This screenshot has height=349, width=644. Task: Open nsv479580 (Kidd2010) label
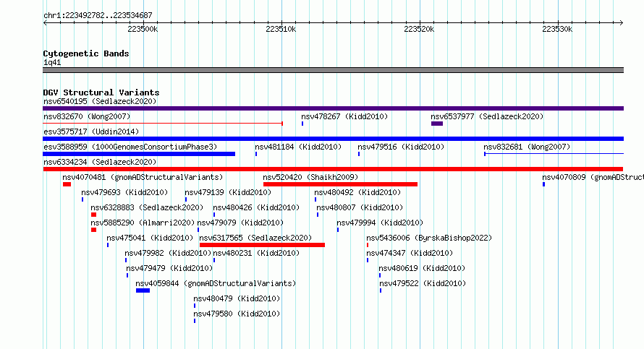tap(237, 314)
